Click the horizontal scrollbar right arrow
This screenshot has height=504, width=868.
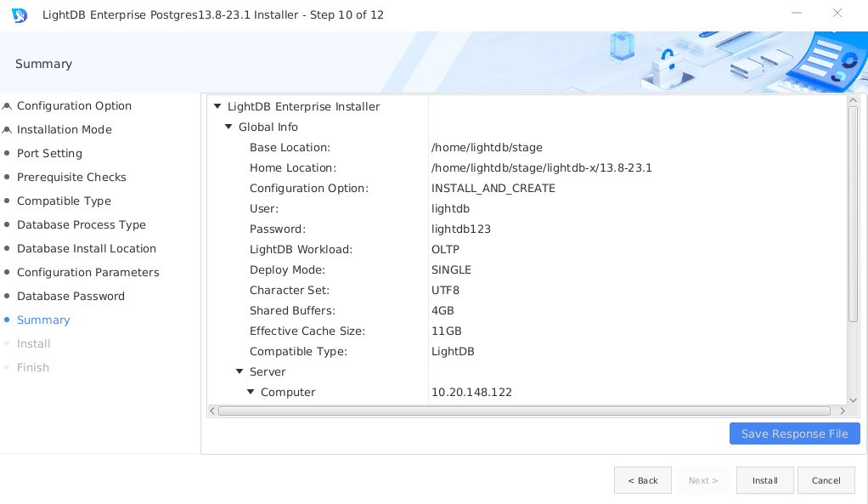843,411
